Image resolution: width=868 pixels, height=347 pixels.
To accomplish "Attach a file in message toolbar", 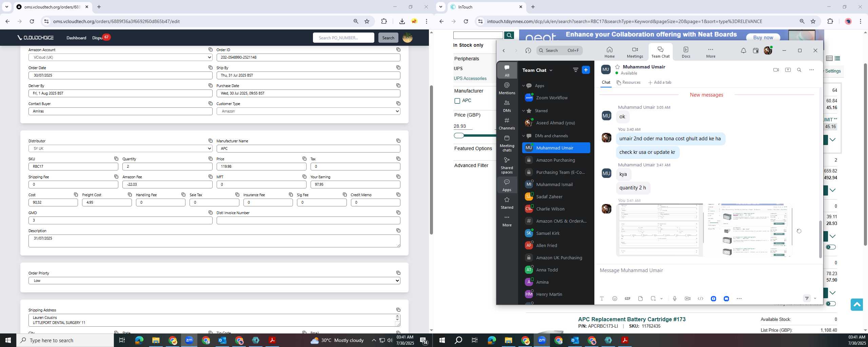I will click(640, 299).
